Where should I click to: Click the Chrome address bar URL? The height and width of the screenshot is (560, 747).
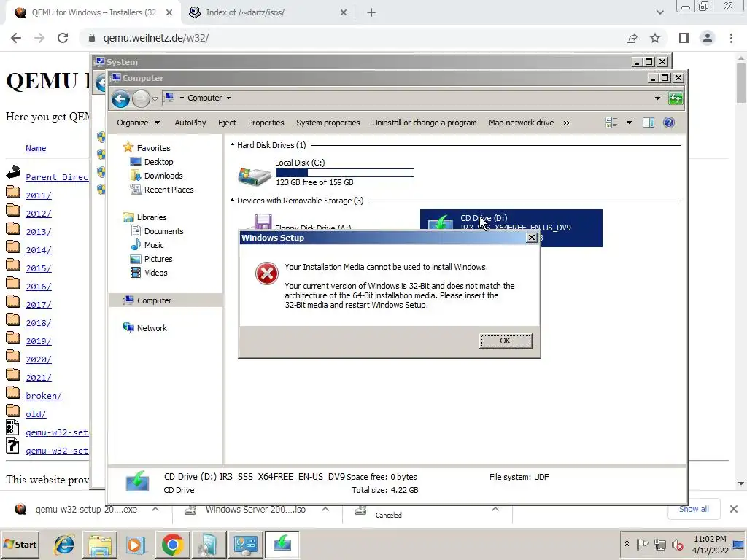[x=156, y=38]
